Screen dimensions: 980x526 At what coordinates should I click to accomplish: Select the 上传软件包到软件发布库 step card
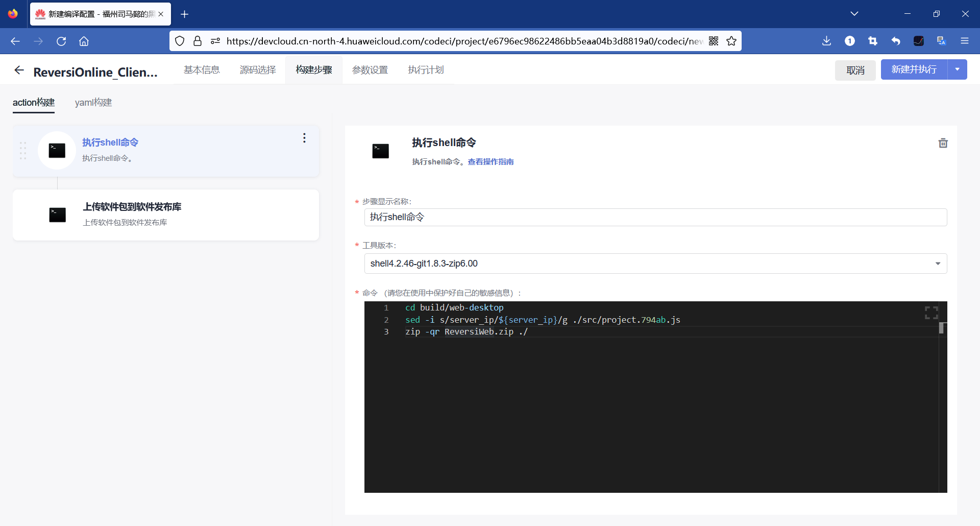pyautogui.click(x=166, y=215)
